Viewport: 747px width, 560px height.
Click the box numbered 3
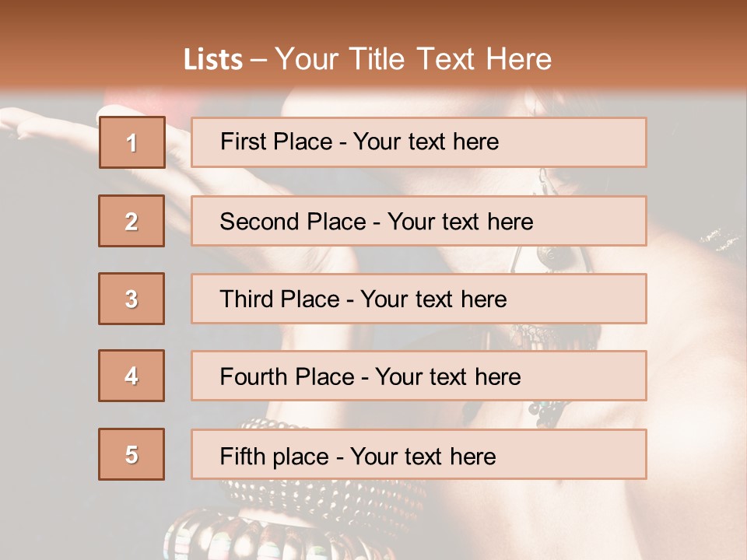[x=132, y=299]
